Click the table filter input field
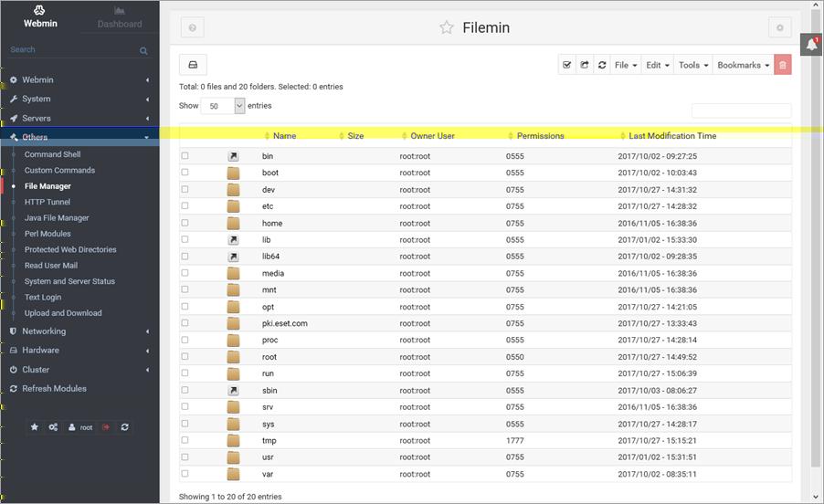The image size is (824, 504). click(741, 110)
